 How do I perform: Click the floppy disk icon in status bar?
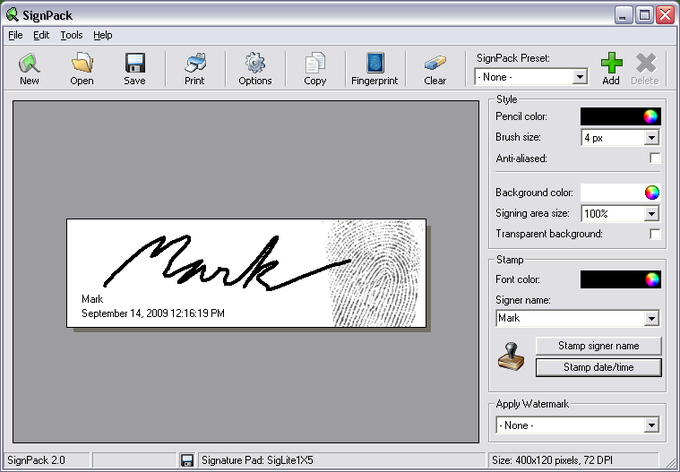(187, 460)
